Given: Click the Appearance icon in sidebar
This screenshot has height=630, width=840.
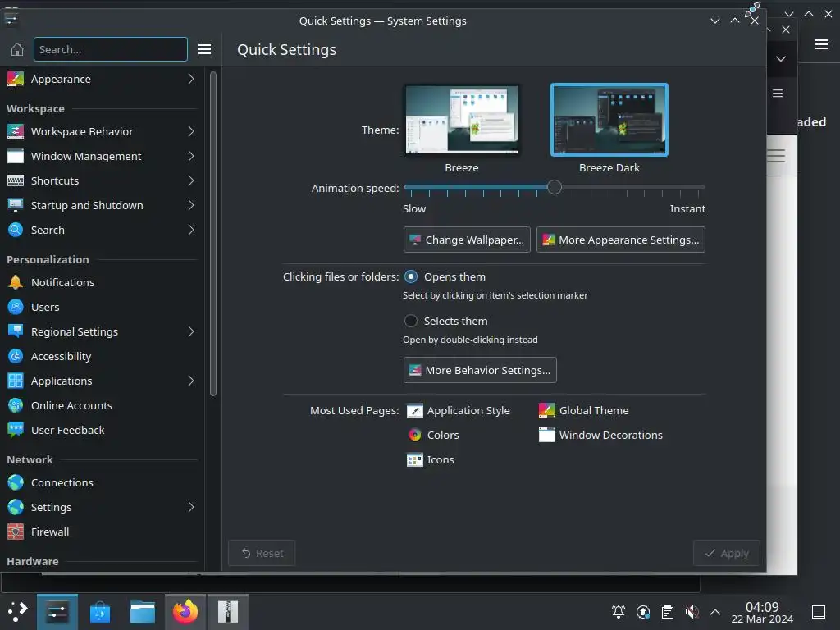Looking at the screenshot, I should (x=16, y=80).
